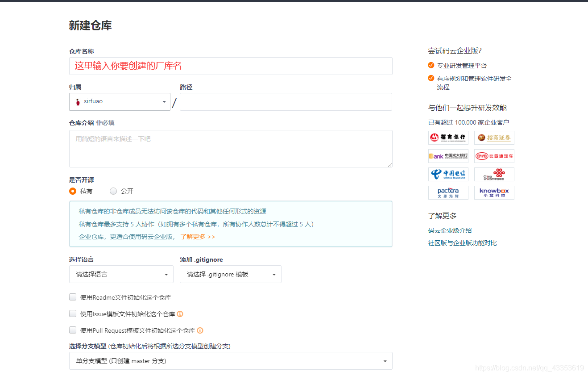Click the knowbox 小盒科技 logo
The image size is (588, 376).
[494, 192]
